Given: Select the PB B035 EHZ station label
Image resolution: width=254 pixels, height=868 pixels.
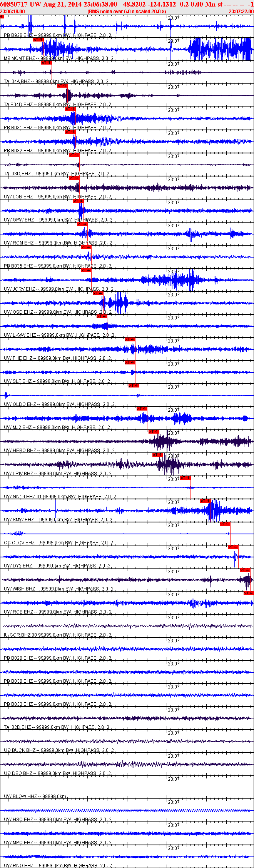Looking at the screenshot, I should (58, 266).
